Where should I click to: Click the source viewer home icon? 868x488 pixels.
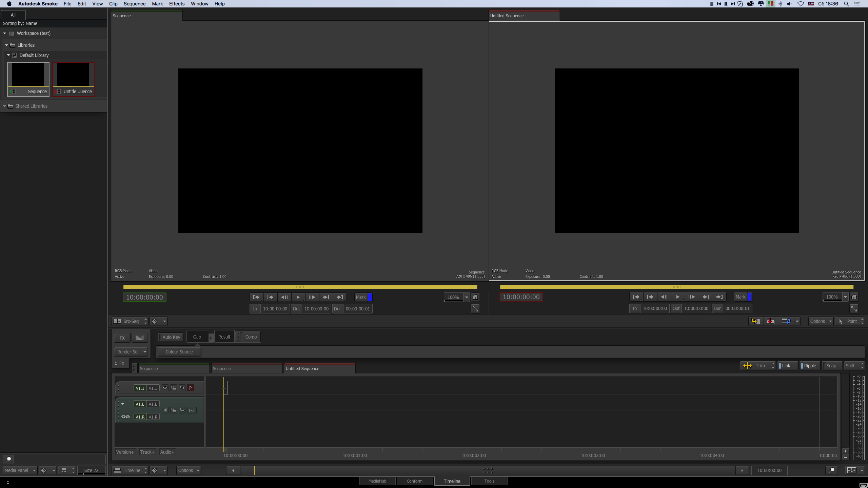[x=475, y=297]
